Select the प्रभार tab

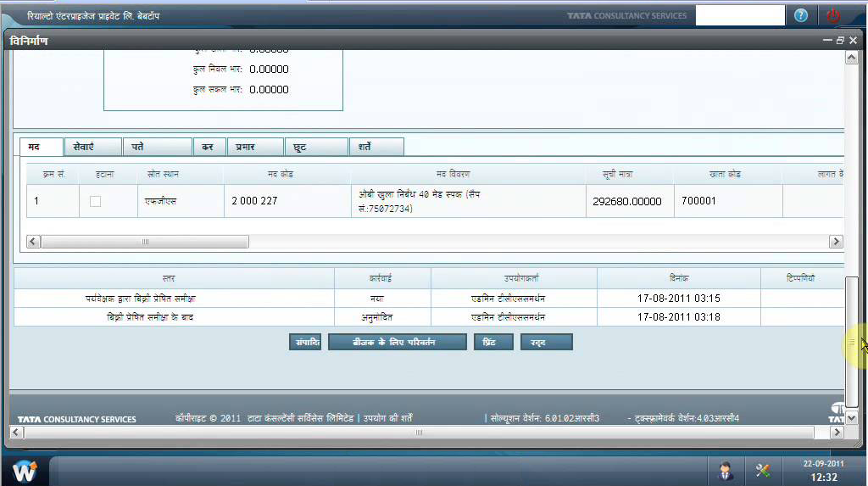click(x=255, y=147)
